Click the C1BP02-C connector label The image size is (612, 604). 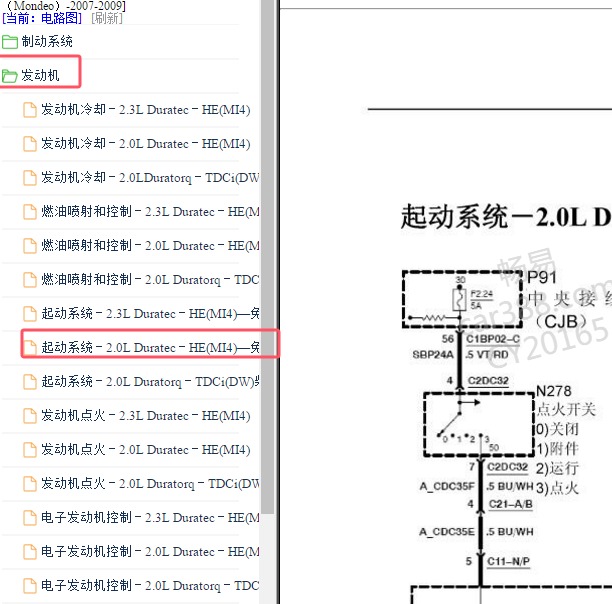[x=493, y=339]
